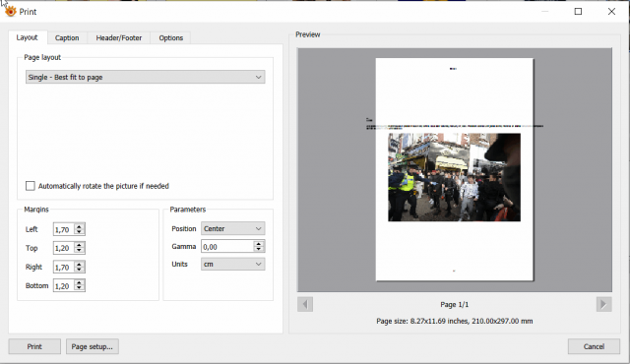
Task: Click the XnView icon in title bar
Action: tap(11, 11)
